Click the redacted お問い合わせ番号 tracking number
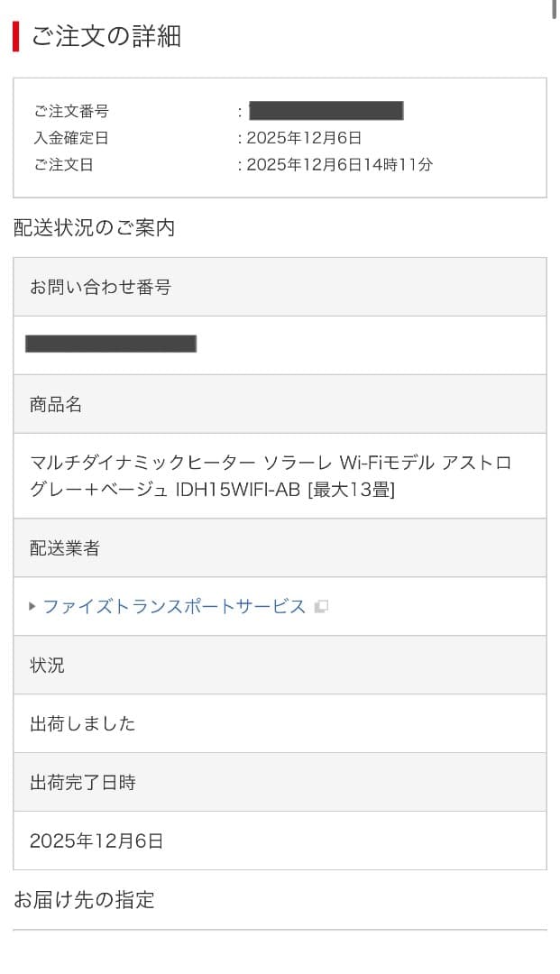This screenshot has height=974, width=560. pyautogui.click(x=110, y=345)
